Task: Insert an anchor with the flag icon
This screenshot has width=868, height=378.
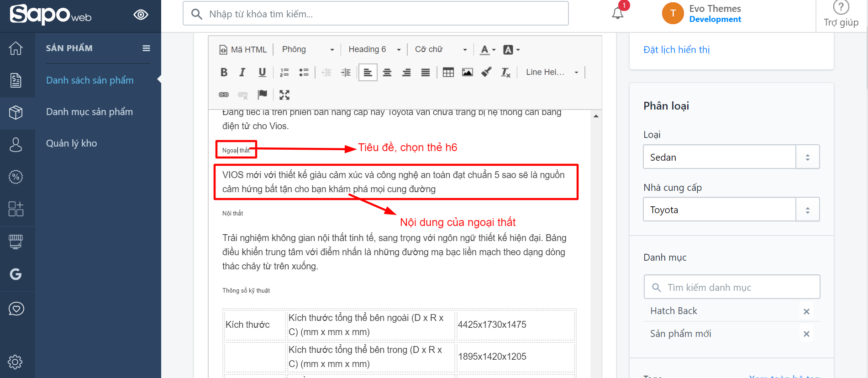Action: pyautogui.click(x=262, y=94)
